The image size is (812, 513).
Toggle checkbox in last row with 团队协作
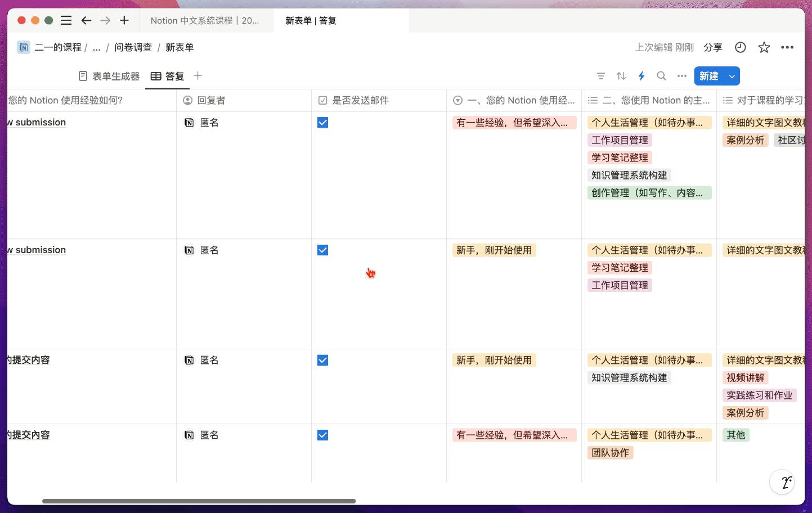pyautogui.click(x=323, y=435)
